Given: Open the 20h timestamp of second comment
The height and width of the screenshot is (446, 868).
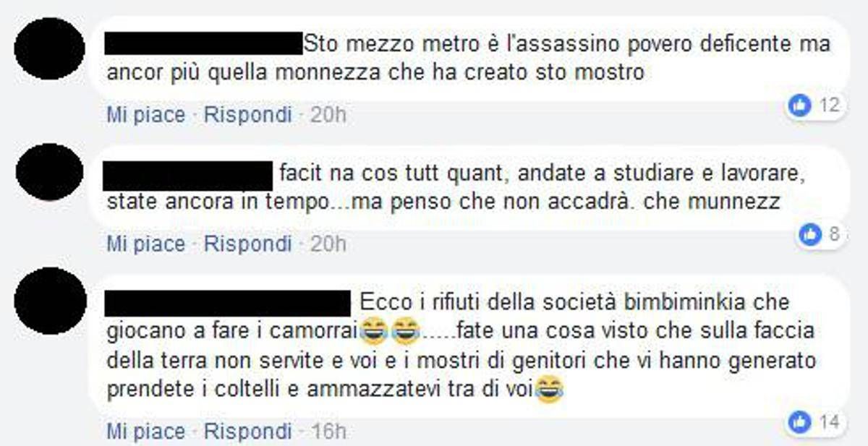Looking at the screenshot, I should point(328,244).
